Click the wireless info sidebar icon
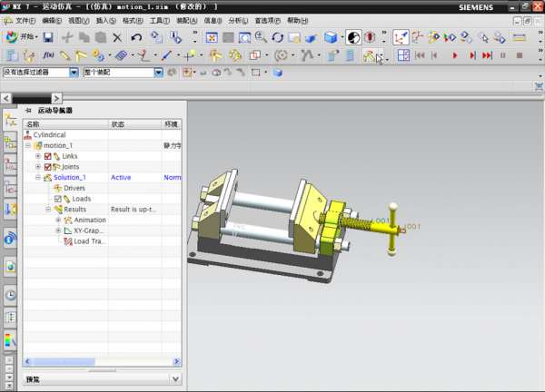Image resolution: width=545 pixels, height=392 pixels. (10, 239)
